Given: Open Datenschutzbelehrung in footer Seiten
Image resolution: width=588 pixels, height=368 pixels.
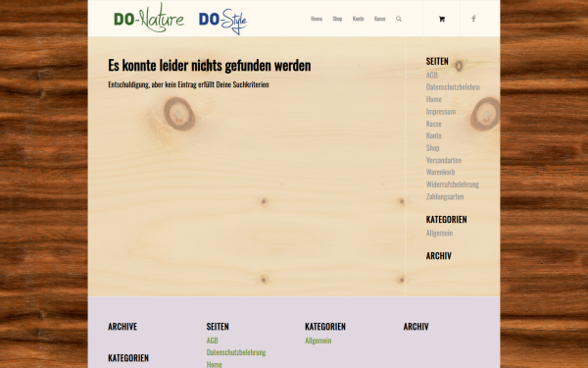Looking at the screenshot, I should point(236,352).
